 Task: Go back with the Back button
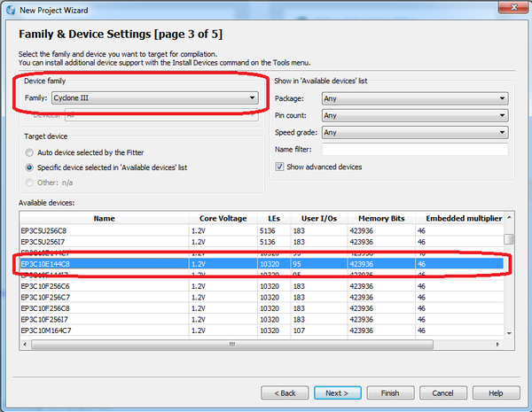tap(284, 393)
